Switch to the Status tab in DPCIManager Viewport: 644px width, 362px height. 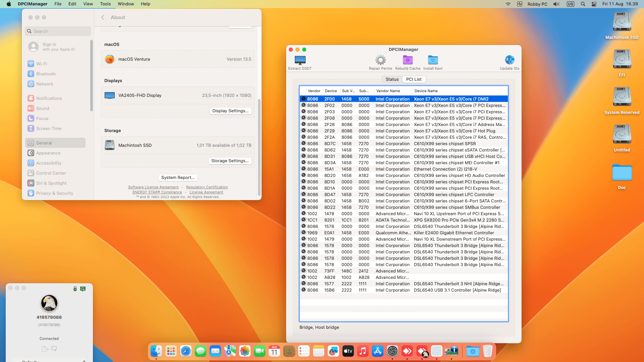point(392,79)
